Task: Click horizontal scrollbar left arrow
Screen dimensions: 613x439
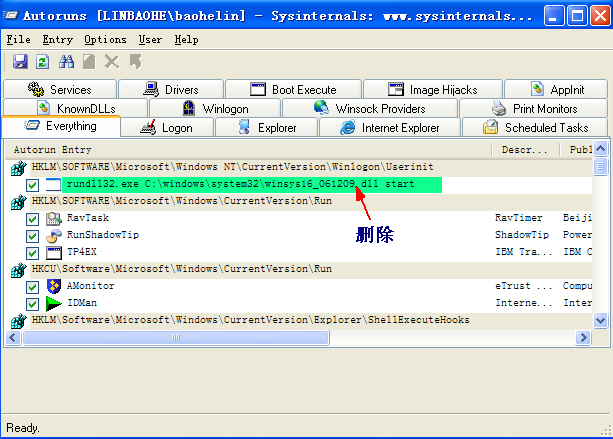Action: tap(13, 337)
